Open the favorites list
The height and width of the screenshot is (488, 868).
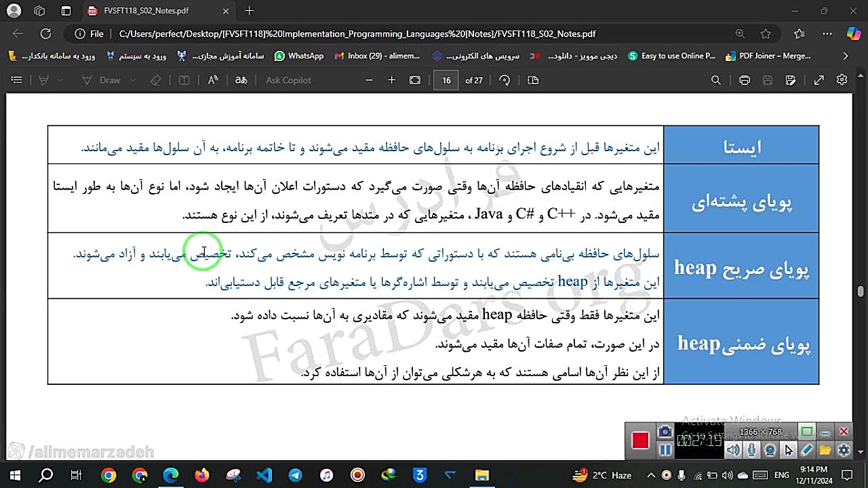tap(799, 34)
